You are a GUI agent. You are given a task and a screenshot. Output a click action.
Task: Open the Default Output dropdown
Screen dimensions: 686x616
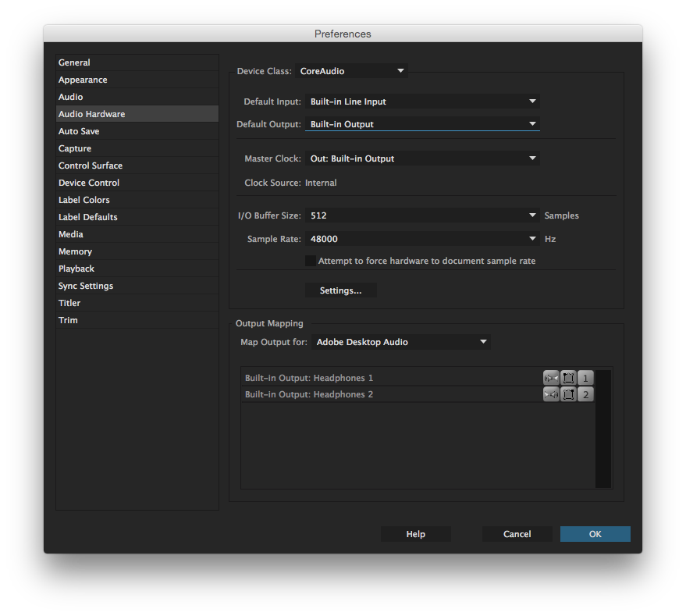tap(422, 124)
